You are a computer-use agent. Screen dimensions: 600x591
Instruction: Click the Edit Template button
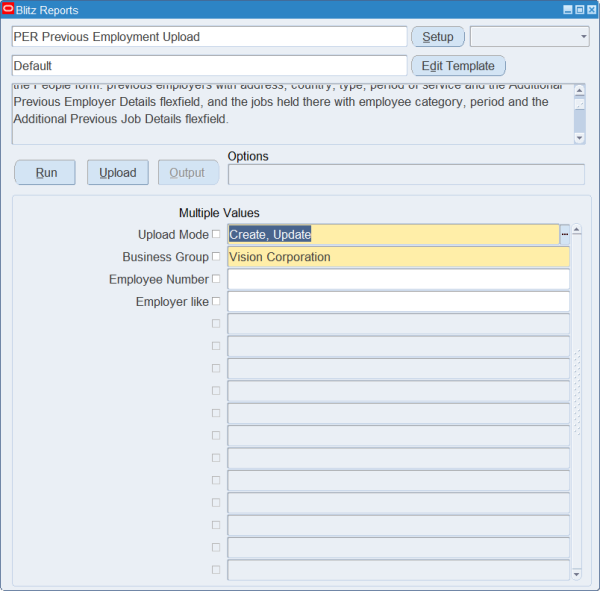(458, 66)
